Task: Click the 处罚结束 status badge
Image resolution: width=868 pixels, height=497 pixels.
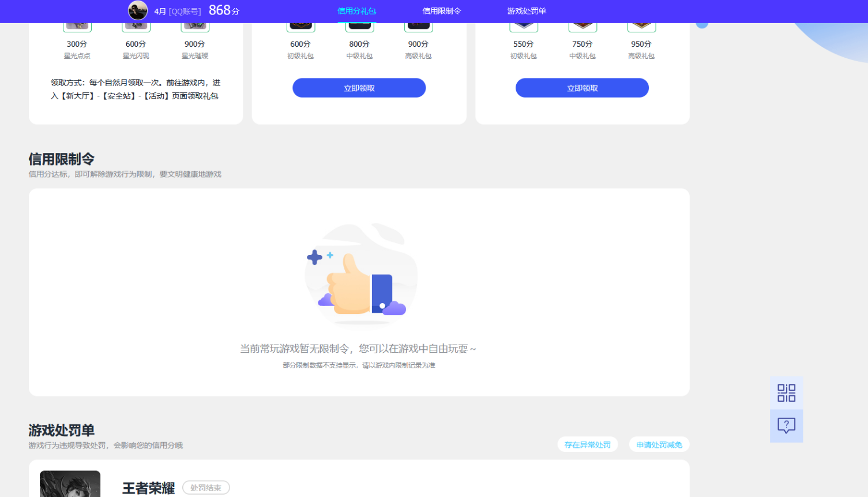Action: [206, 488]
